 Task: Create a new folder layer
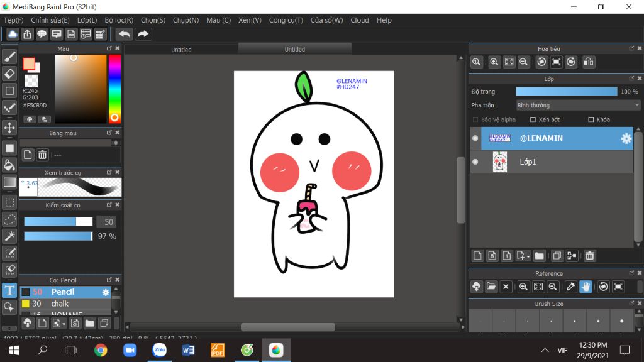[539, 256]
